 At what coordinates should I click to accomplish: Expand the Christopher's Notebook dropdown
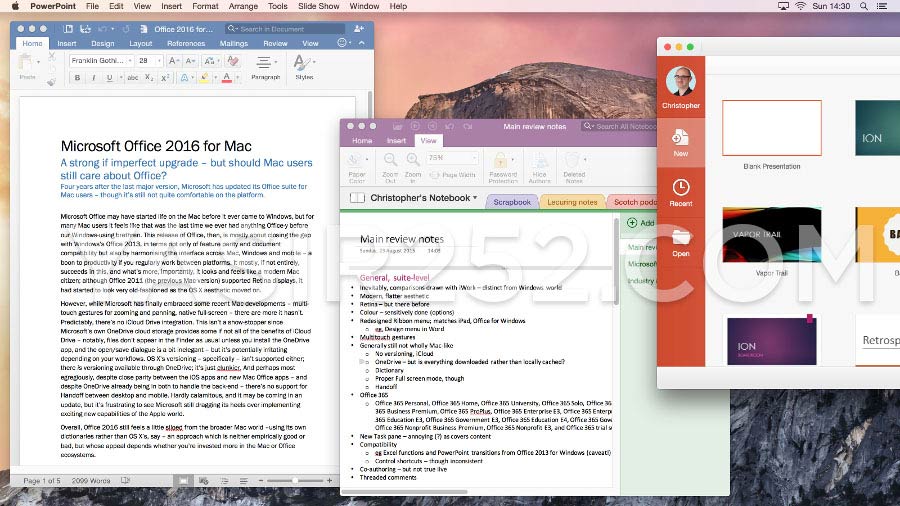coord(475,198)
